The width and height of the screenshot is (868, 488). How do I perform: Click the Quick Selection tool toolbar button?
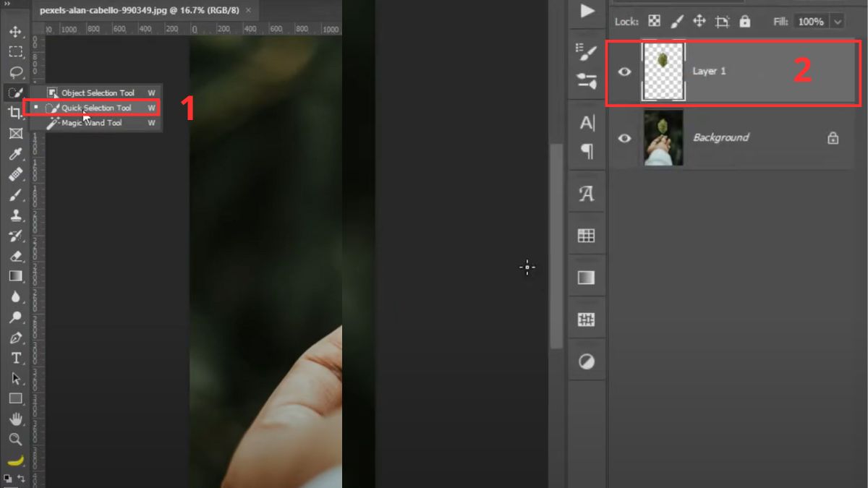[x=15, y=93]
